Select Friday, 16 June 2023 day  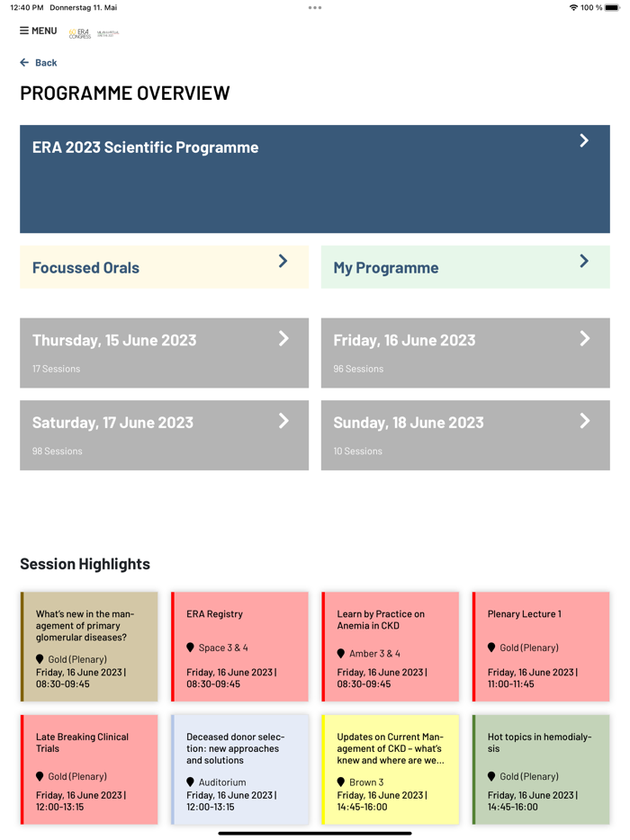(x=465, y=353)
